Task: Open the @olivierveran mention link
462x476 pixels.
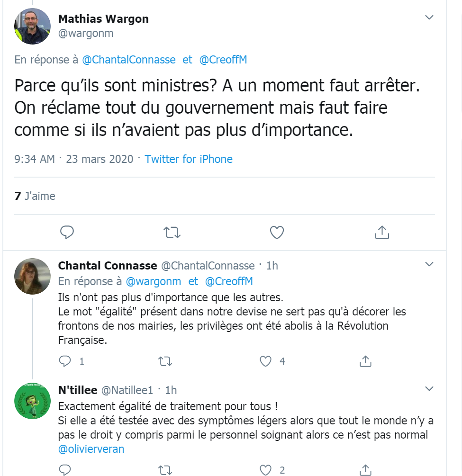Action: pyautogui.click(x=91, y=449)
